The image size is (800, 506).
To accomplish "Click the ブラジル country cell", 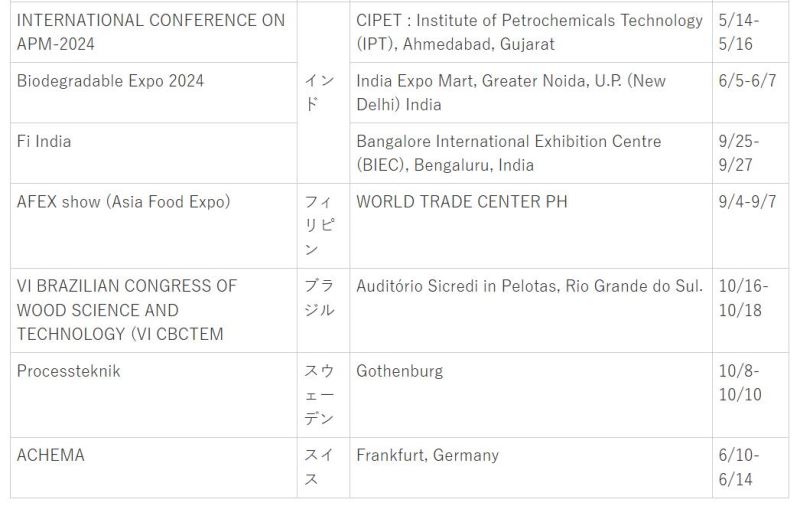I will [319, 297].
